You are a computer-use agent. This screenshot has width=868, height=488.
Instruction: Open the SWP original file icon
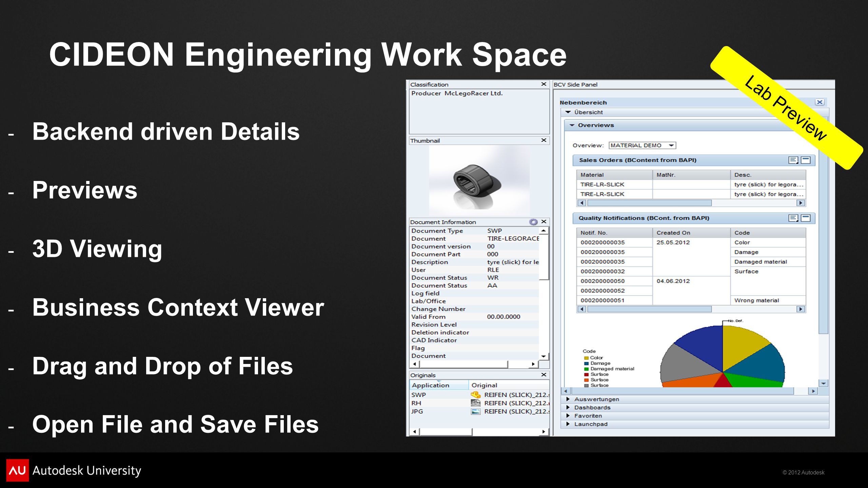point(476,395)
